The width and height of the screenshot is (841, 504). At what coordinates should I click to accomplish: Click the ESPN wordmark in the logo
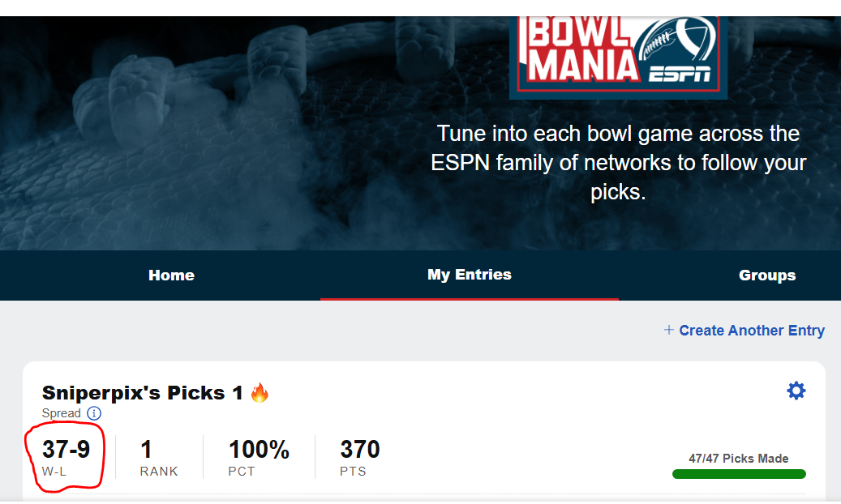(x=680, y=75)
